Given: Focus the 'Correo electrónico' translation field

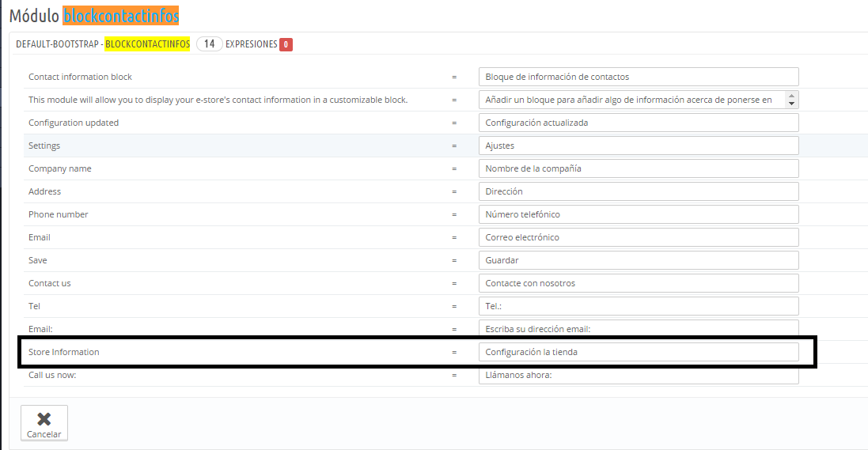Looking at the screenshot, I should [638, 237].
